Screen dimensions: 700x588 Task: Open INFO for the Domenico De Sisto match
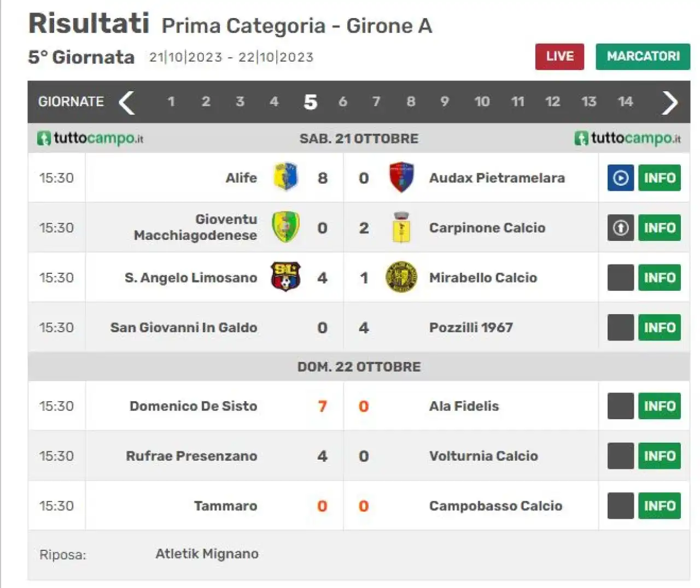[660, 406]
